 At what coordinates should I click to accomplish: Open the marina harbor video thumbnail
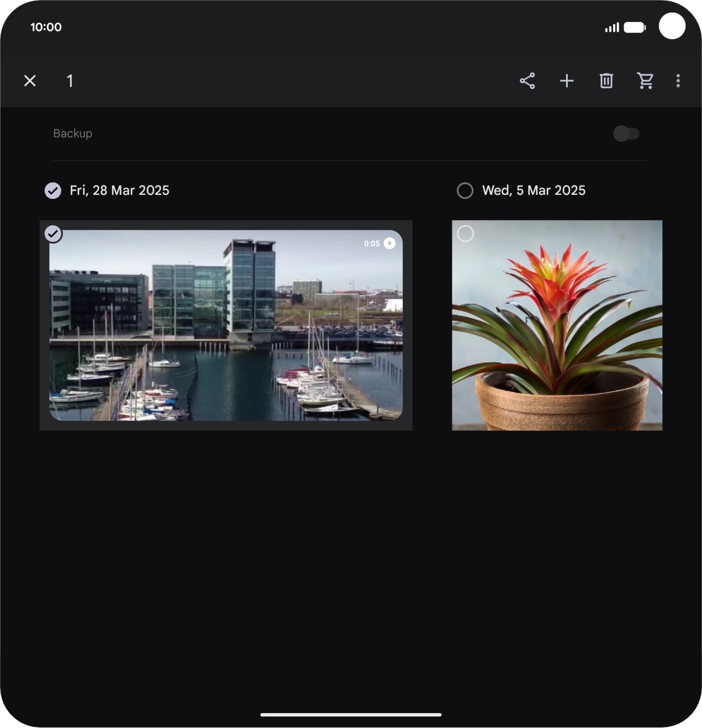tap(226, 325)
